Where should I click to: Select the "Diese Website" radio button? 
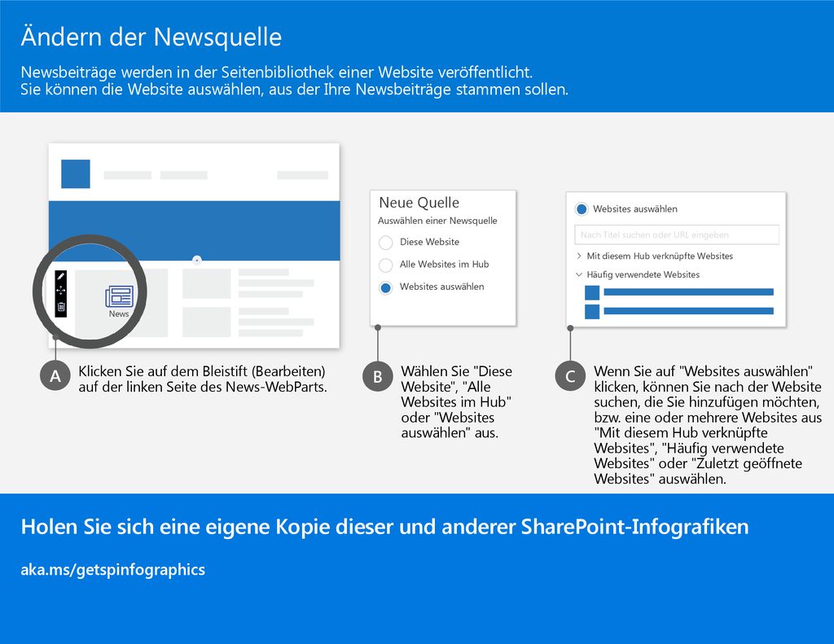click(385, 243)
